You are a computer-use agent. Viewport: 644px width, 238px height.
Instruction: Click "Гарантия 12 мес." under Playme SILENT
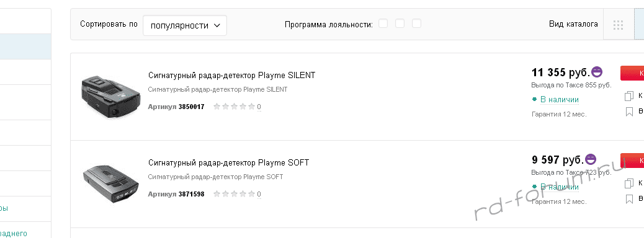[x=559, y=114]
